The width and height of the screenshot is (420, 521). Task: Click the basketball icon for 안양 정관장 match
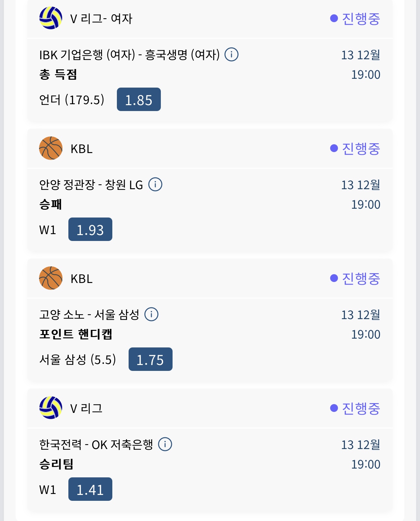click(x=51, y=148)
